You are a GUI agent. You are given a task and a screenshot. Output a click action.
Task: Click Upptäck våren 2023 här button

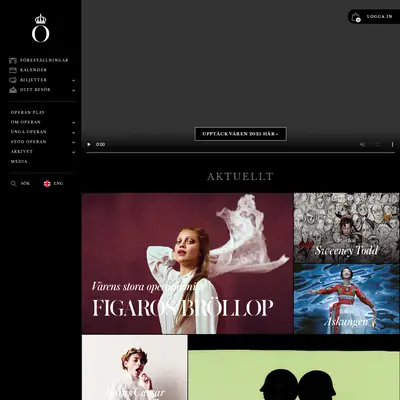(240, 134)
